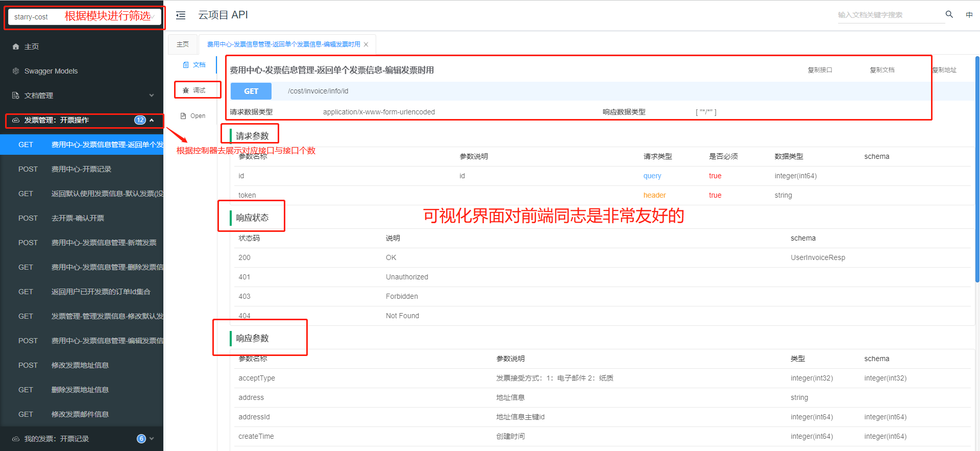The width and height of the screenshot is (980, 451).
Task: Click the search magnifier icon
Action: [x=949, y=14]
